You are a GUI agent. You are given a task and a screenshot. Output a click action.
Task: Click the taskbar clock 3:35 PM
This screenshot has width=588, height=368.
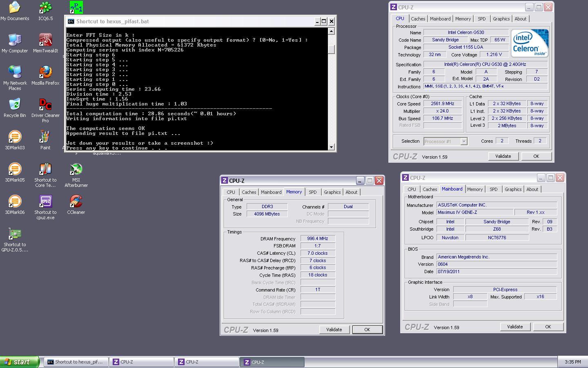pyautogui.click(x=572, y=362)
